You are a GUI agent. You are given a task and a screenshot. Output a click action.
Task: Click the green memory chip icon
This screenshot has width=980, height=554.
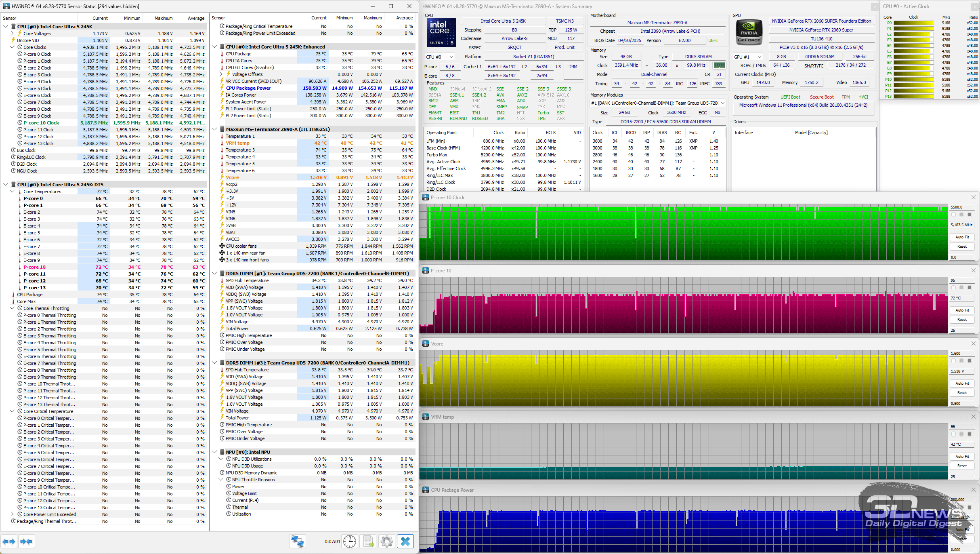tap(719, 65)
